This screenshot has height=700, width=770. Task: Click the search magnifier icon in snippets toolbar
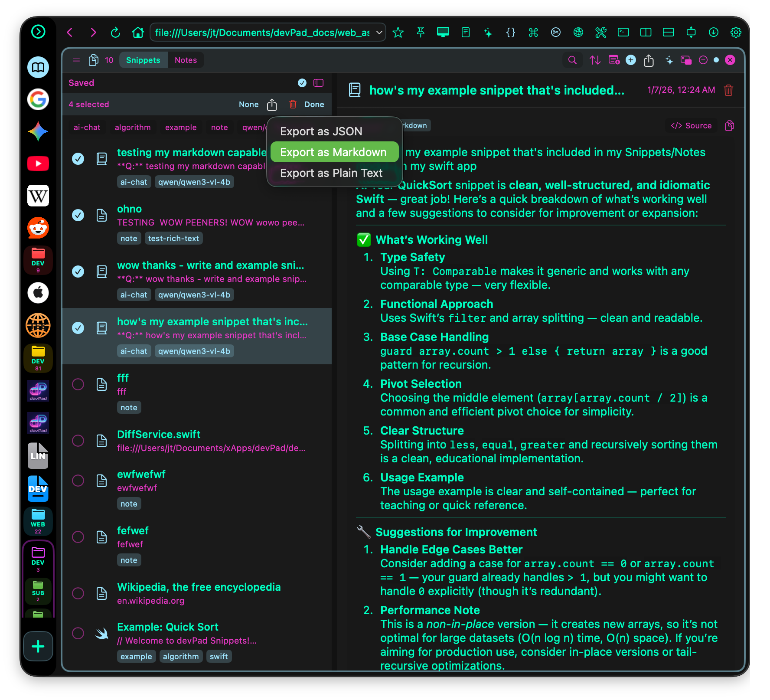coord(572,60)
